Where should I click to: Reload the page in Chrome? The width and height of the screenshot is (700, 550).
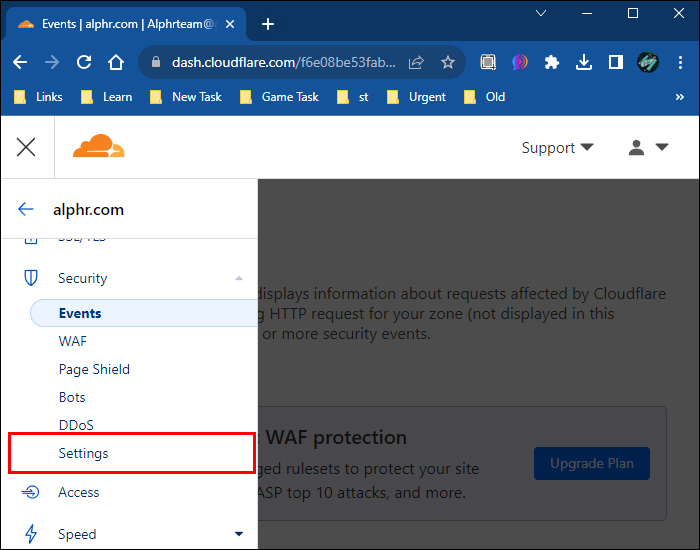[x=84, y=62]
